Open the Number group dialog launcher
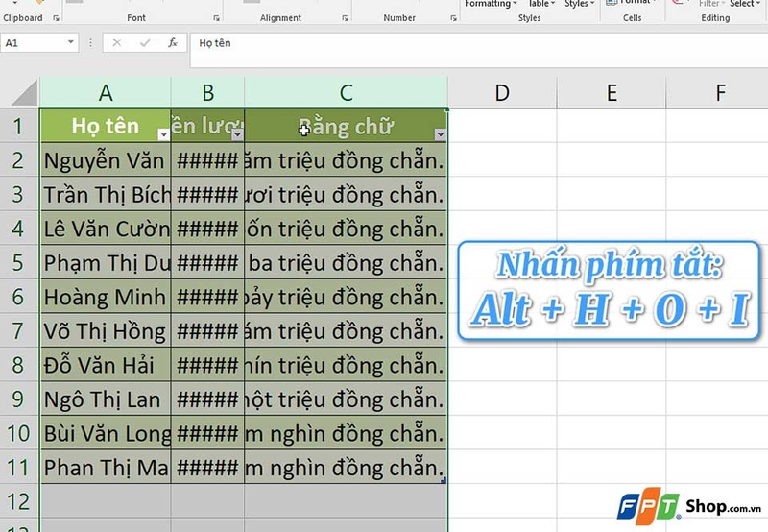This screenshot has height=532, width=768. (453, 18)
